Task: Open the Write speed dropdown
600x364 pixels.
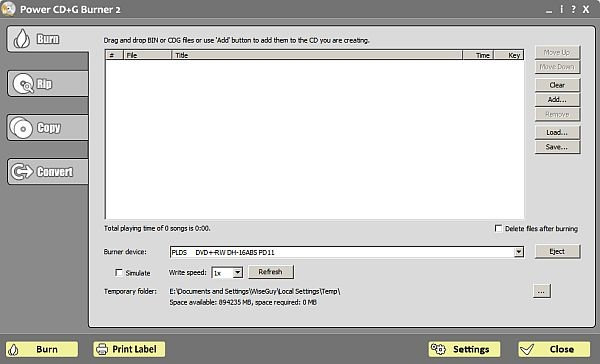Action: point(238,273)
